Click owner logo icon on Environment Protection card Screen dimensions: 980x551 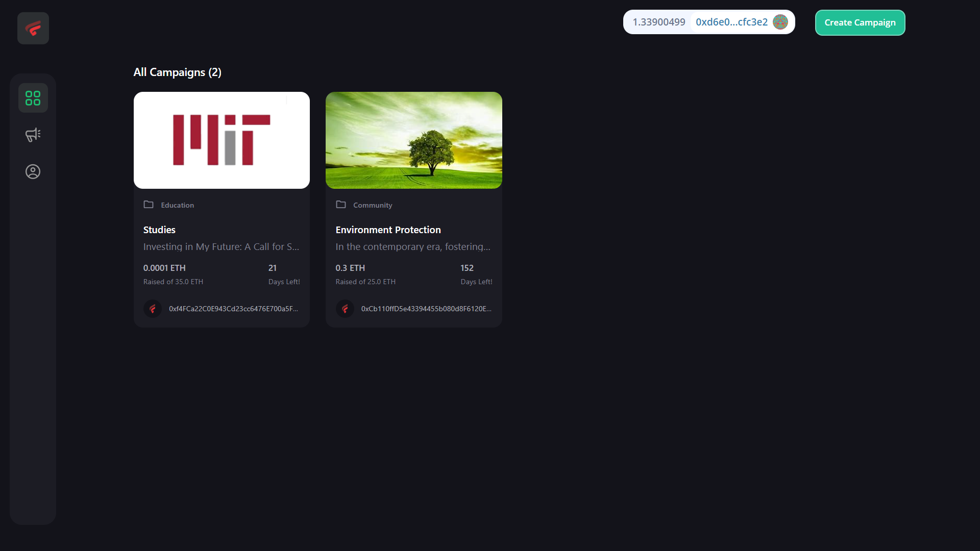[345, 309]
